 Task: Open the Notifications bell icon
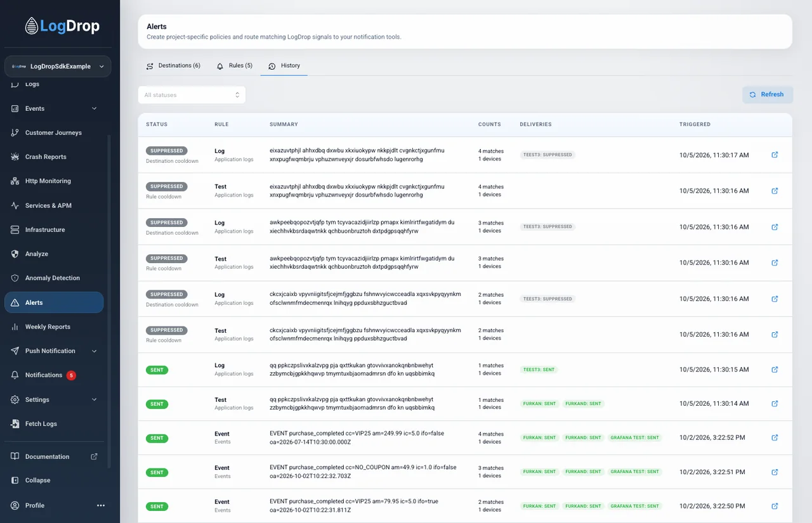(15, 375)
